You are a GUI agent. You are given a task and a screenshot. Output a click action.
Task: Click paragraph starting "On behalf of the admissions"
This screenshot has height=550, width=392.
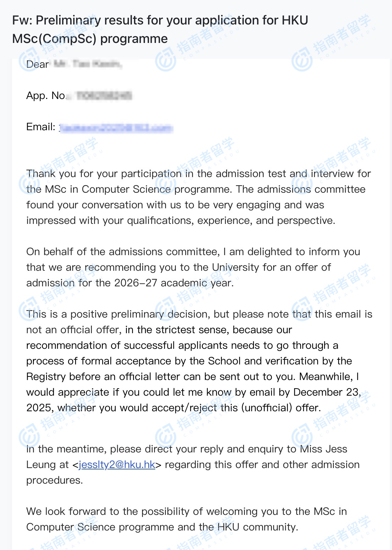coord(193,267)
